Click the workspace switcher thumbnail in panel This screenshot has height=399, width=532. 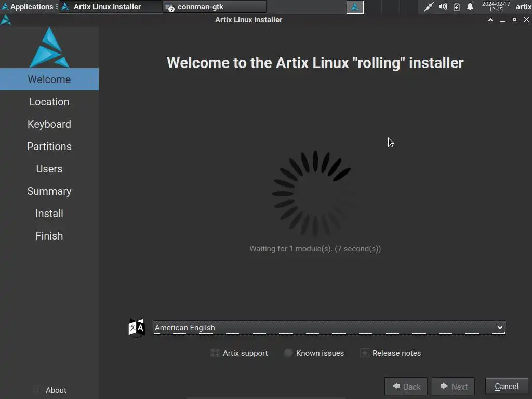(355, 7)
